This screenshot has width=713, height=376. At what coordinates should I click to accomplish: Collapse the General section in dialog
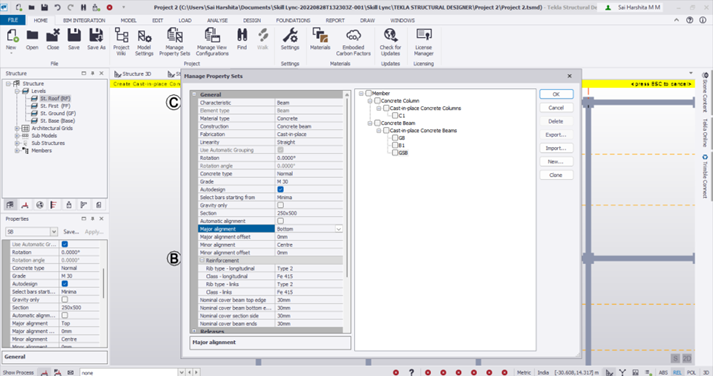point(194,95)
